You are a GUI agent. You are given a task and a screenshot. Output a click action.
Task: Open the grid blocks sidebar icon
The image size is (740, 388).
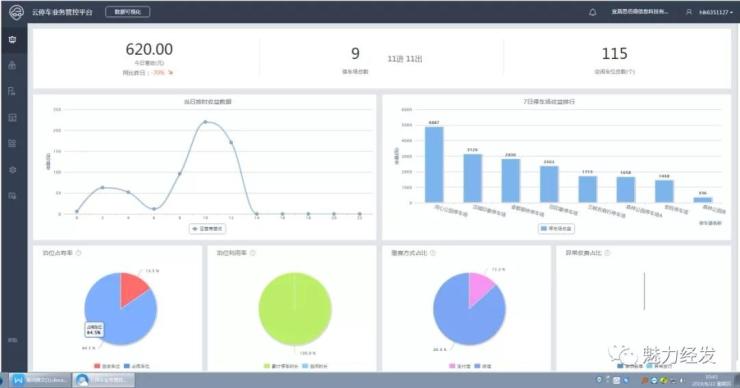(x=12, y=143)
